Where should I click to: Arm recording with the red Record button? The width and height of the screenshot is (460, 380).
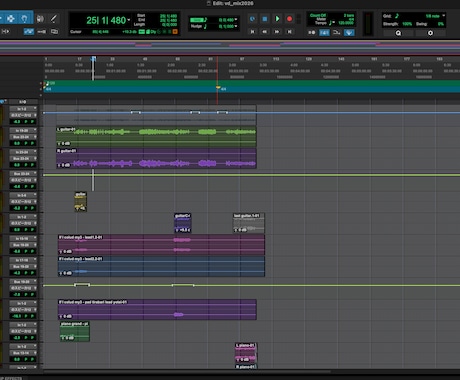(x=289, y=19)
